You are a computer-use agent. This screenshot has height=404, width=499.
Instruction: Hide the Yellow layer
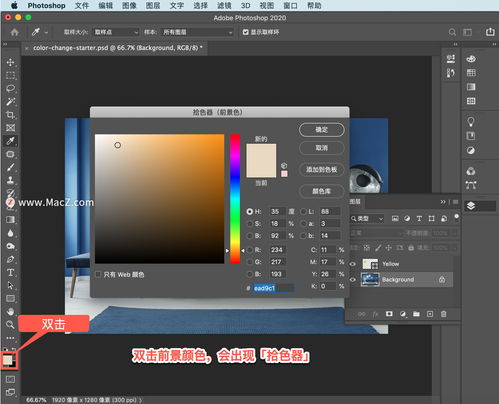pos(352,264)
